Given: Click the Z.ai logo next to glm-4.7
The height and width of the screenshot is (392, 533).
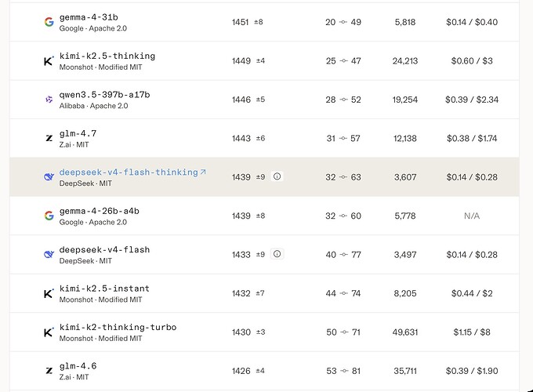Looking at the screenshot, I should point(49,138).
